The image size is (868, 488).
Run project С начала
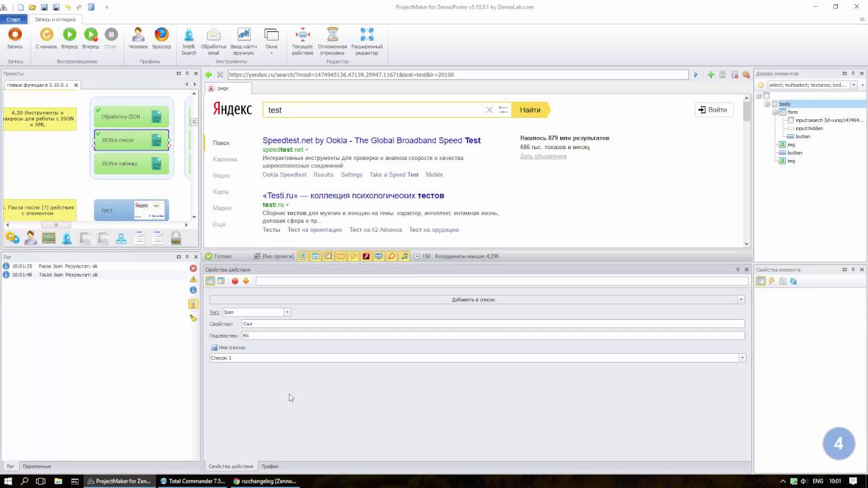coord(46,39)
